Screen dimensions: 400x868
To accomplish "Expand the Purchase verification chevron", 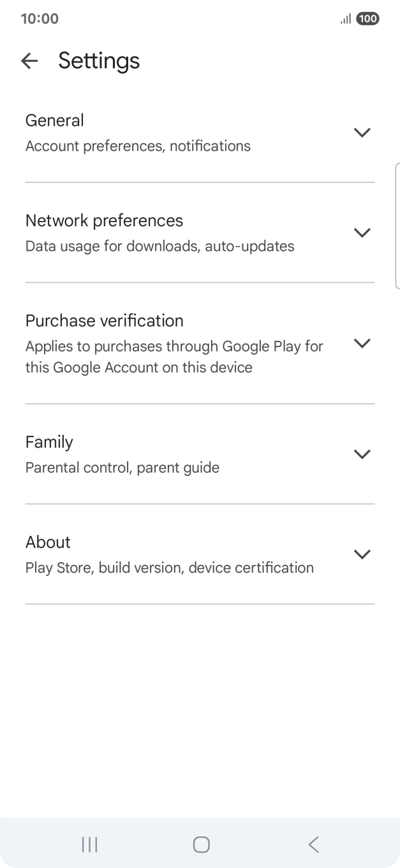I will point(362,343).
